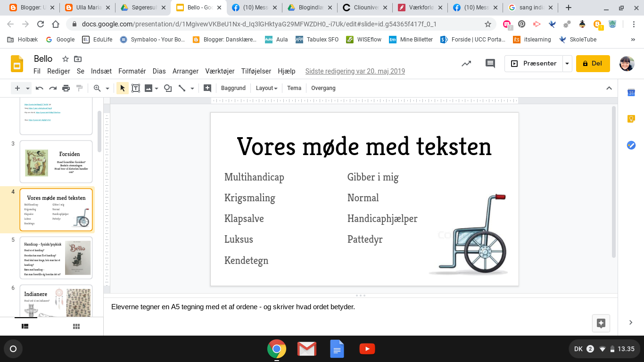644x362 pixels.
Task: Switch to the Søgeresultat Drive tab
Action: coord(143,8)
